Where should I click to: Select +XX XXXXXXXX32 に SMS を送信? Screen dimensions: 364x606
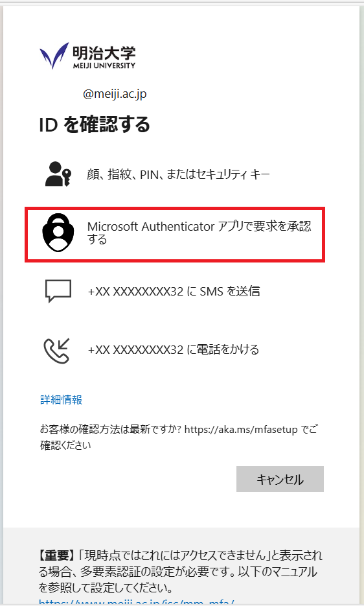[x=175, y=291]
